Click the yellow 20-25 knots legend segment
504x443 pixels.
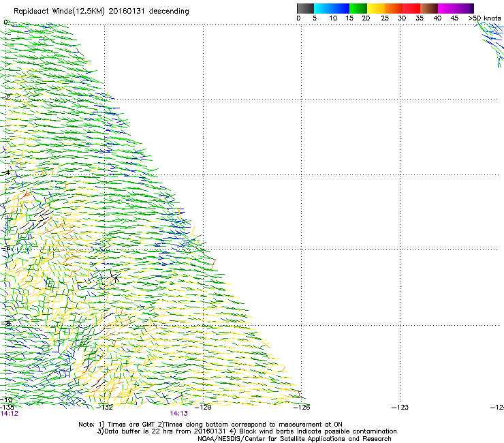tap(376, 8)
